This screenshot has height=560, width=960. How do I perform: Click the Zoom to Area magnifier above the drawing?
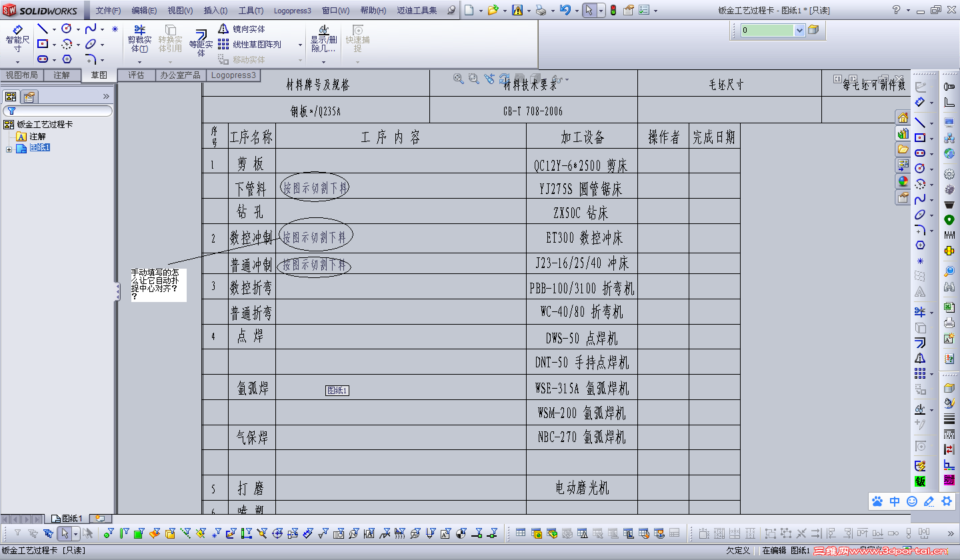coord(473,78)
